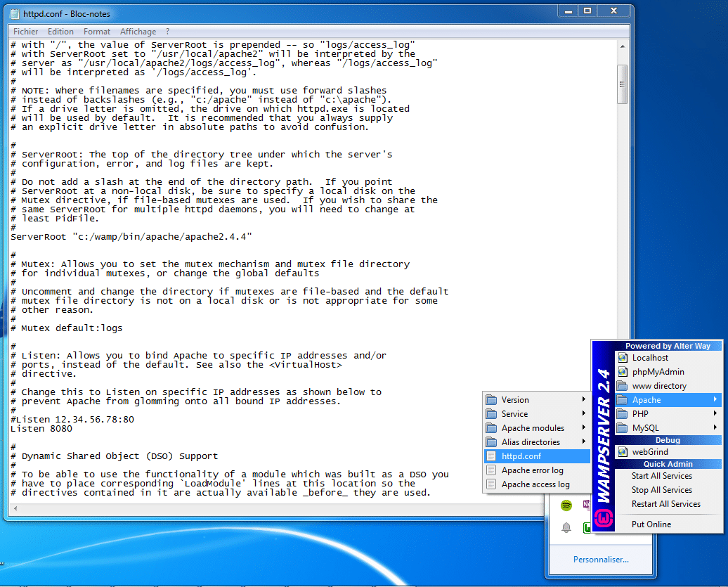The height and width of the screenshot is (587, 728).
Task: Open the ? help menu
Action: click(168, 32)
